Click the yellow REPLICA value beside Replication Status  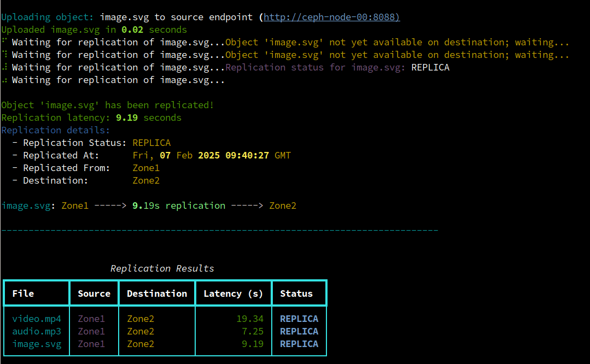pyautogui.click(x=151, y=143)
